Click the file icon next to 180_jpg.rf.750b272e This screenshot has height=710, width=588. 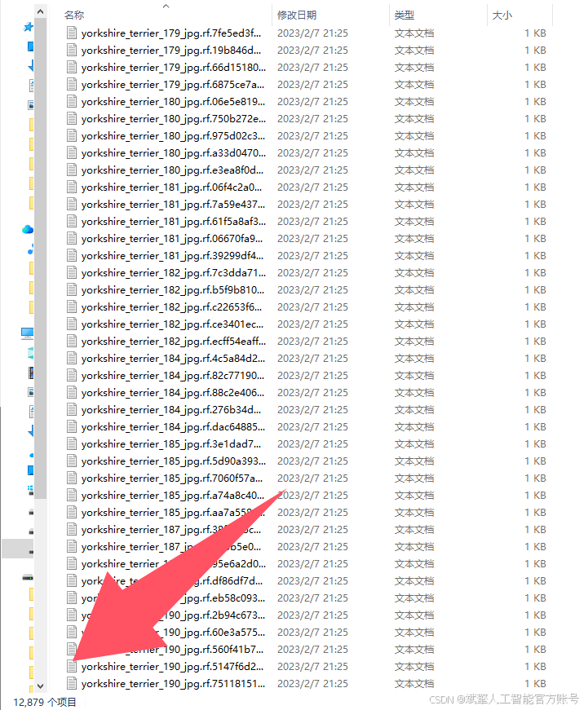[72, 119]
